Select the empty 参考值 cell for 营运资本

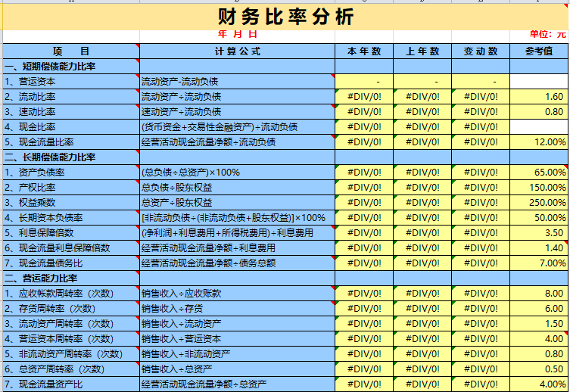(x=539, y=82)
